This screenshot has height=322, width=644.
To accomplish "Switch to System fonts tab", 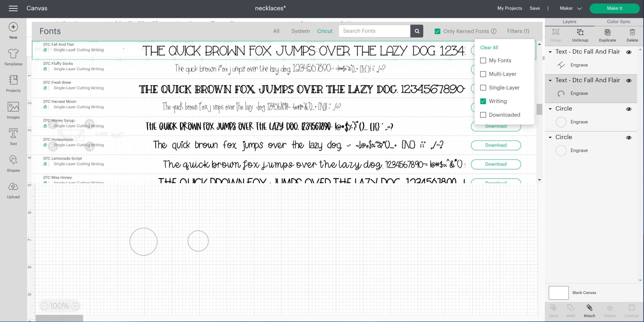I will (x=300, y=31).
